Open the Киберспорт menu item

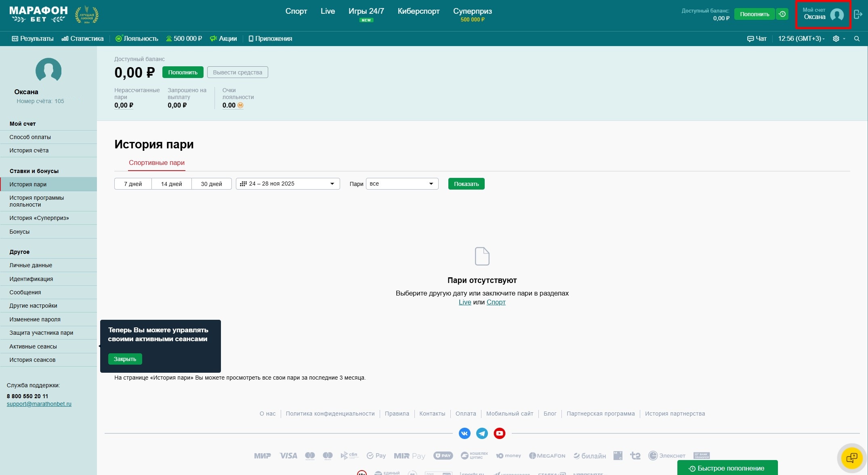pos(418,11)
